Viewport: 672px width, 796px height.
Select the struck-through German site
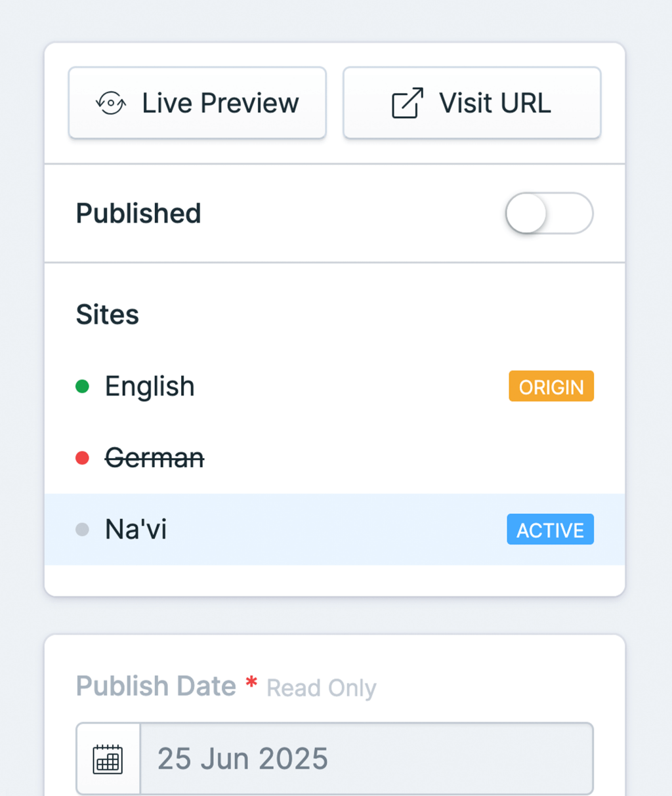[x=155, y=457]
